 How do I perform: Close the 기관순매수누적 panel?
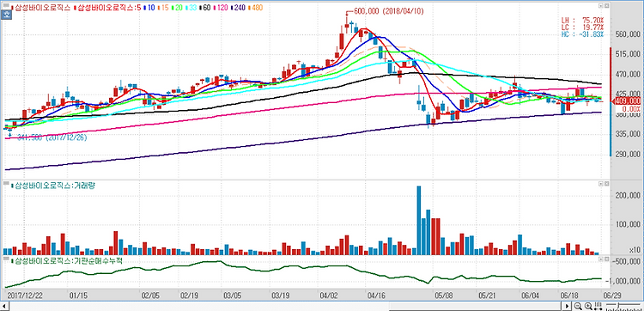(606, 259)
